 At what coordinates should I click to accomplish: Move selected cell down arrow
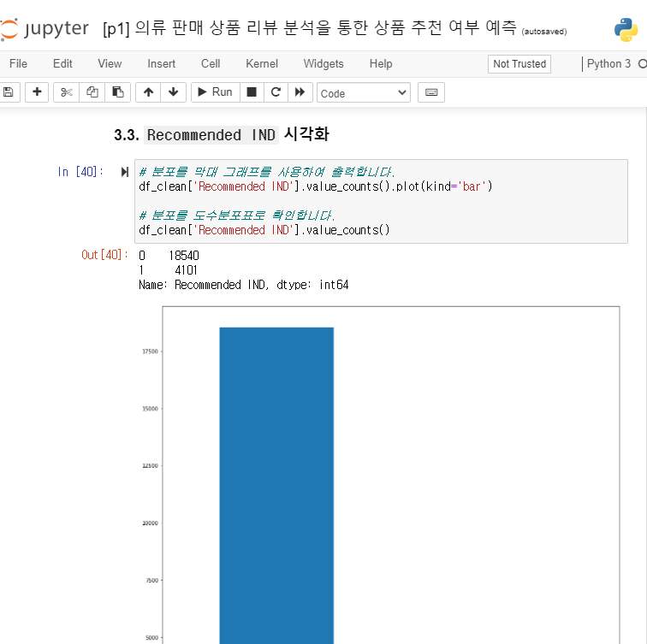tap(173, 92)
